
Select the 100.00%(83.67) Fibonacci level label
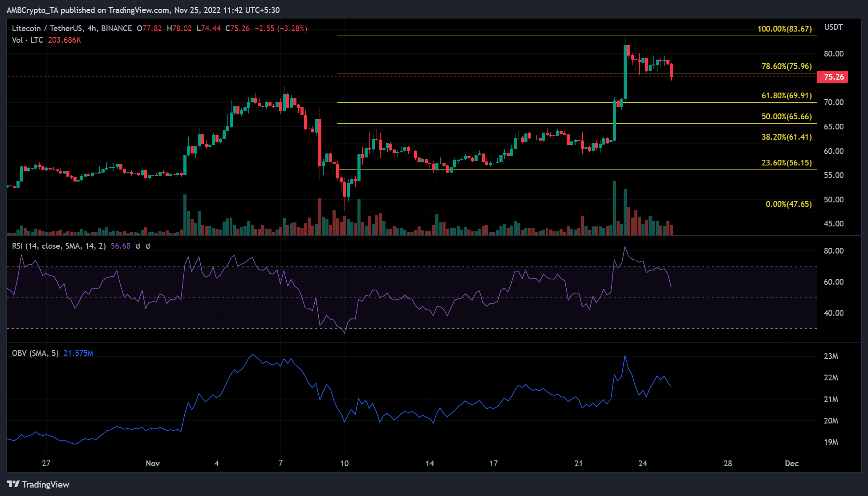[x=785, y=29]
